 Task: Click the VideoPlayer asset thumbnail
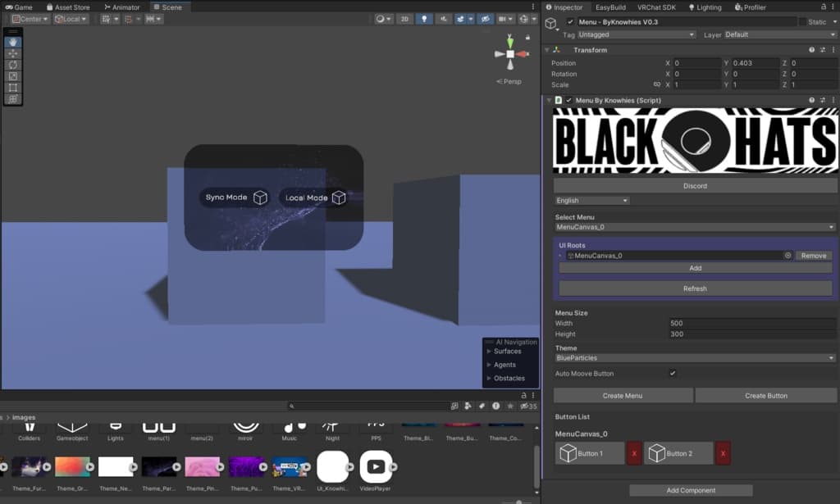pyautogui.click(x=376, y=467)
